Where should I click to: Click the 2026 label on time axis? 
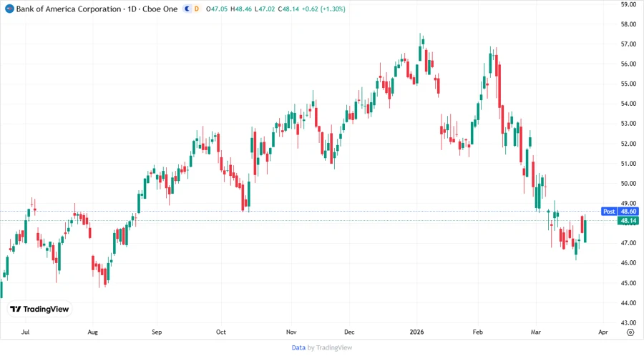[417, 332]
